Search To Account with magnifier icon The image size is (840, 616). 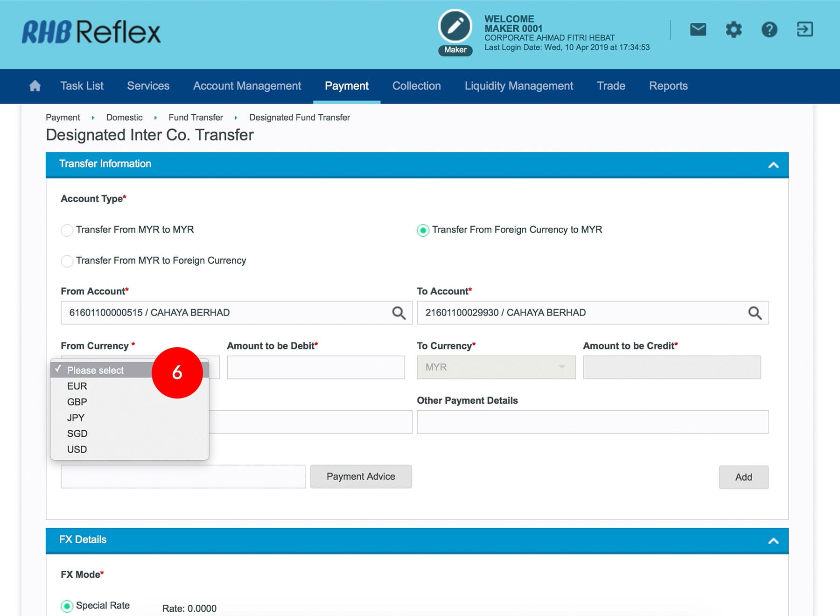pos(755,313)
